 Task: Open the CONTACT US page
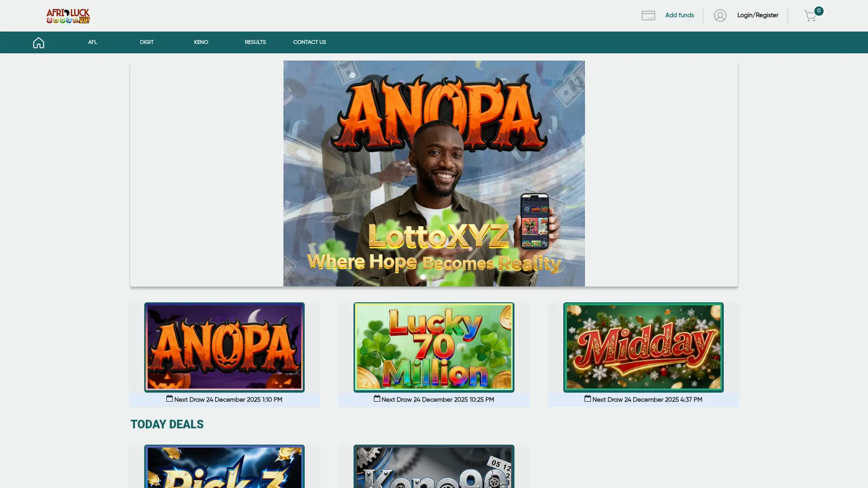[309, 42]
